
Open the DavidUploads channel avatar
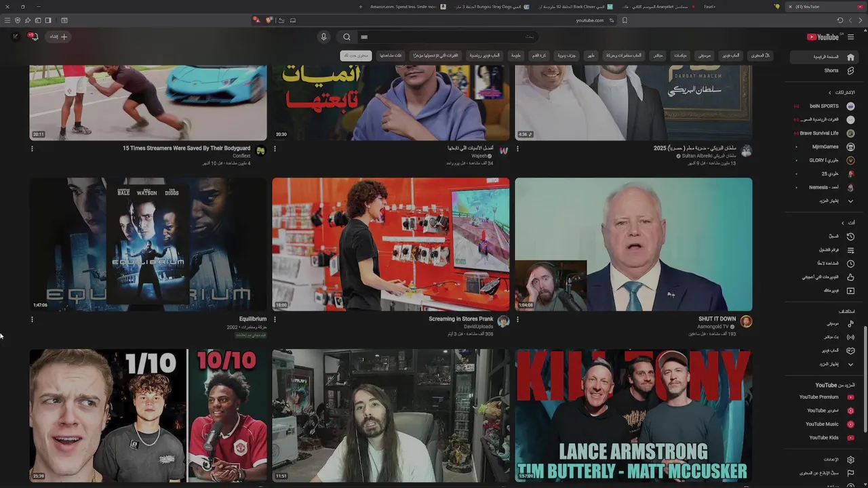503,321
